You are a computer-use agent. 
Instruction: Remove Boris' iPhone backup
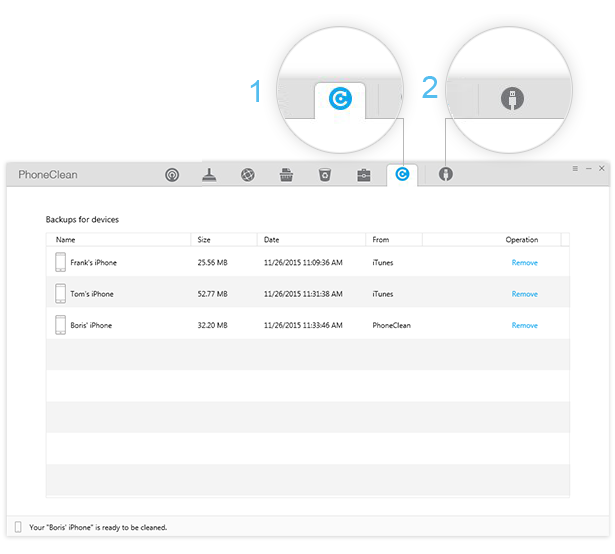click(x=524, y=325)
